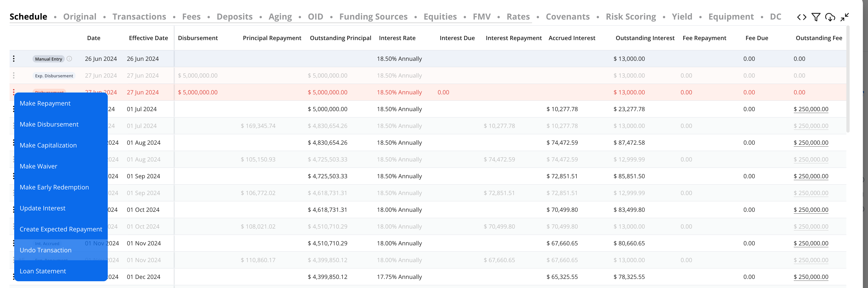868x288 pixels.
Task: Click the vertical table scrollbar
Action: point(848,79)
